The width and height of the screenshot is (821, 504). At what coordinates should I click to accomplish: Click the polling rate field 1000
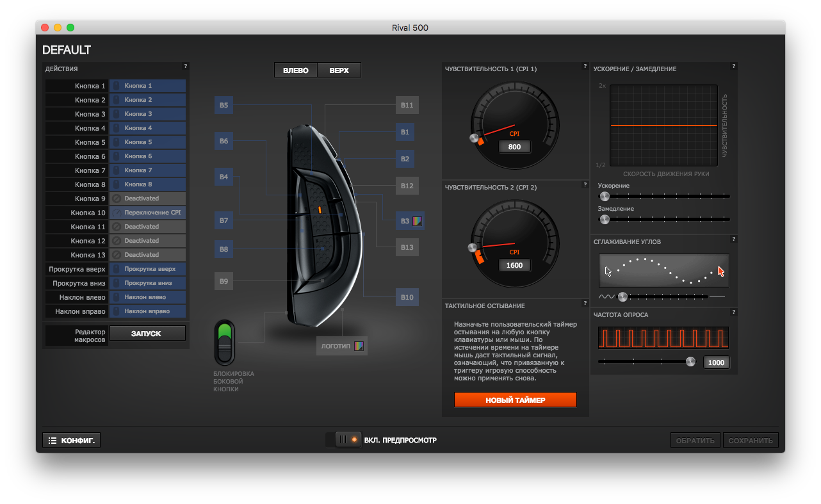(x=716, y=362)
